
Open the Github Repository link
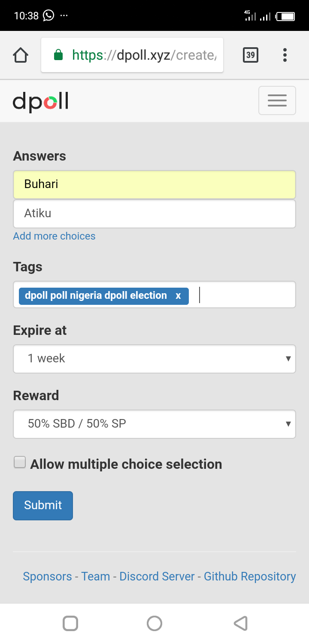(250, 576)
